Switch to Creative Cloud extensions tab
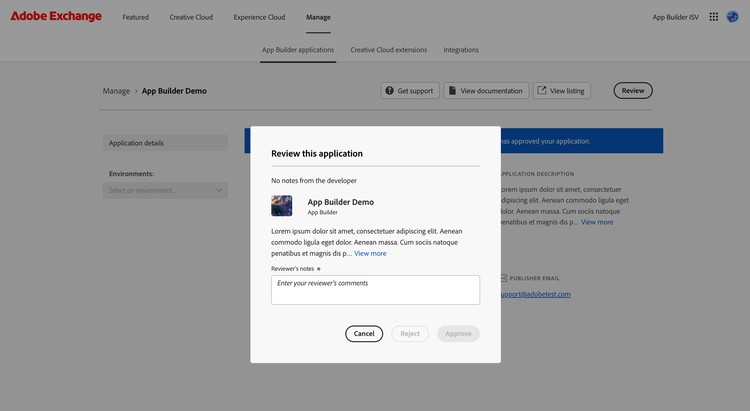Image resolution: width=750 pixels, height=411 pixels. click(388, 50)
